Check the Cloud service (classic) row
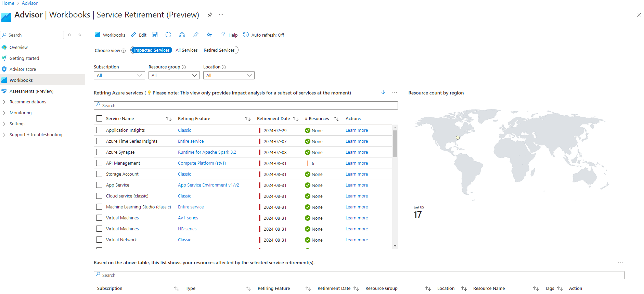This screenshot has height=294, width=644. pyautogui.click(x=99, y=196)
